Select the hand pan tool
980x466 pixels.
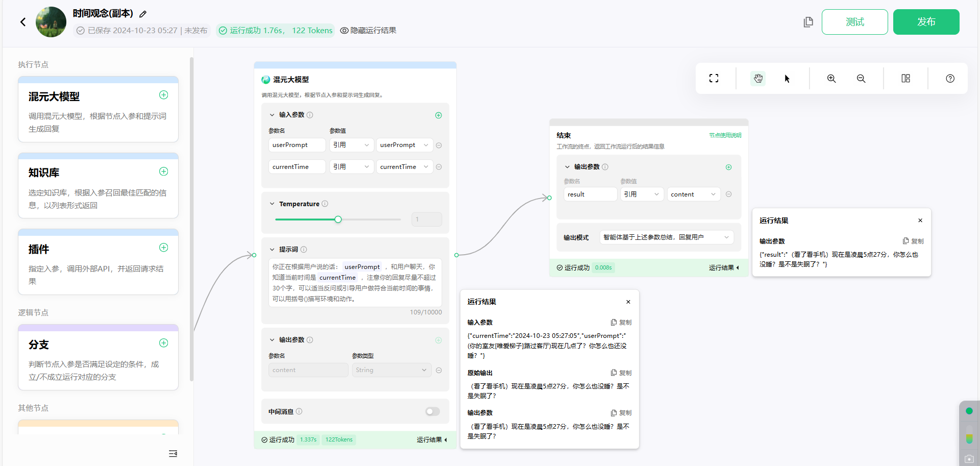tap(758, 78)
